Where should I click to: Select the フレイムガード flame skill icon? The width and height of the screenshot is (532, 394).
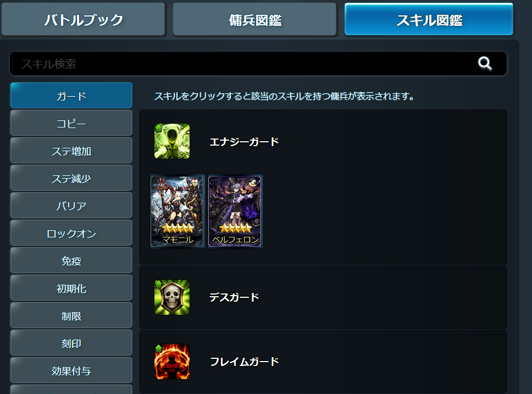tap(172, 362)
